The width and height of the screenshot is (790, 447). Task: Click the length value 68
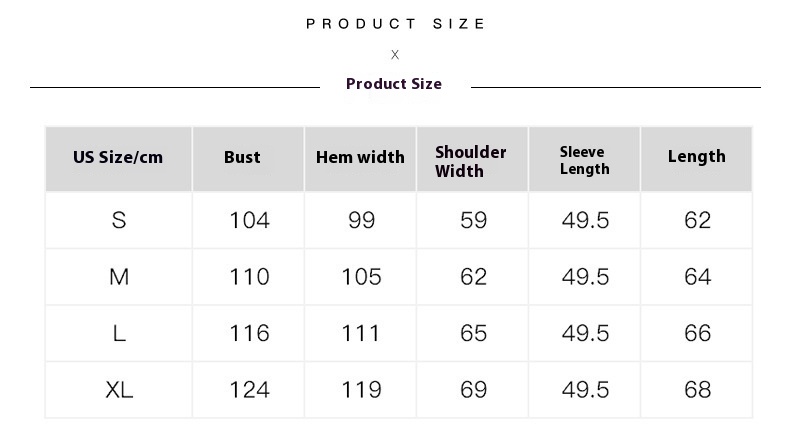point(697,390)
